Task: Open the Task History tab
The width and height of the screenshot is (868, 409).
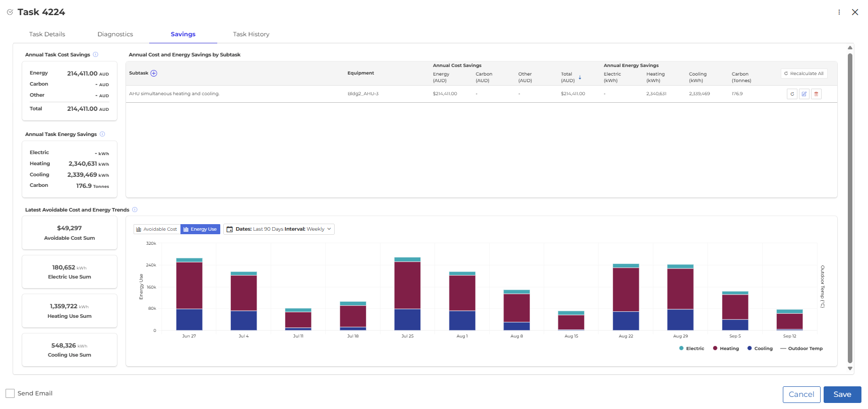Action: click(251, 34)
